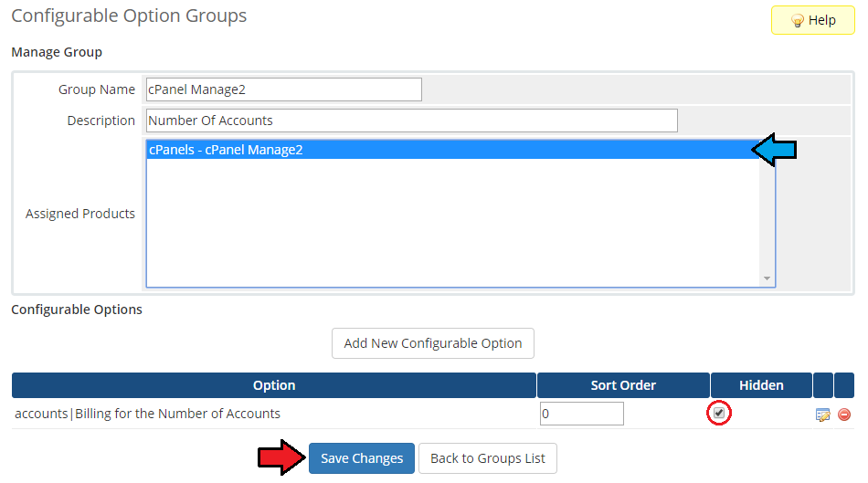Go Back to Groups List
The width and height of the screenshot is (868, 483).
(488, 458)
